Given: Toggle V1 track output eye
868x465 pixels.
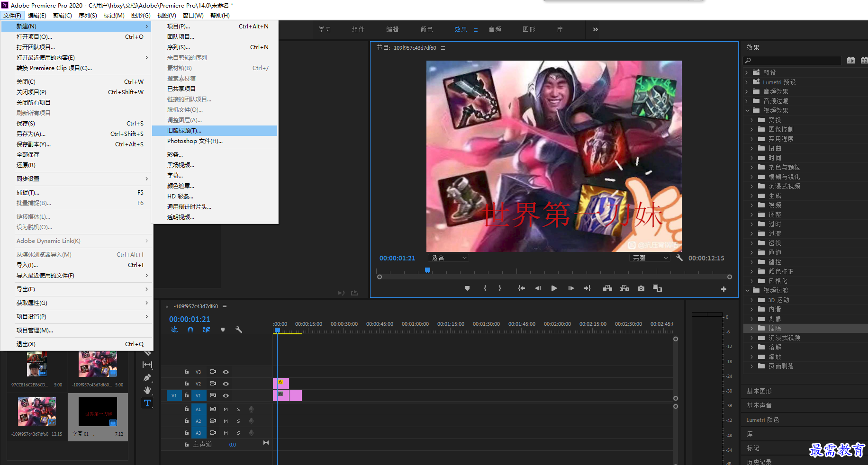Looking at the screenshot, I should pos(226,395).
